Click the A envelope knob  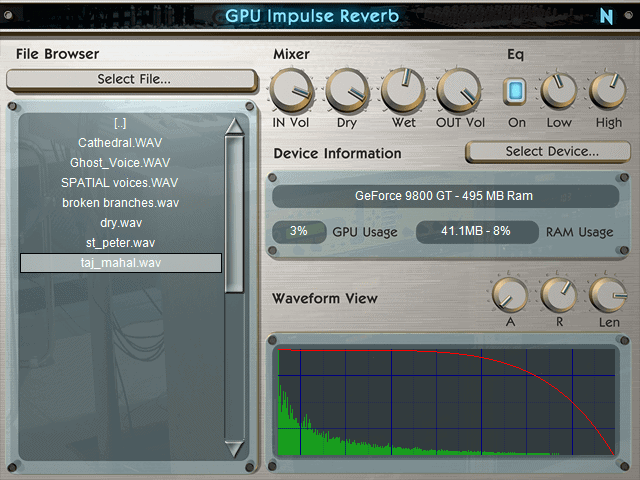510,295
